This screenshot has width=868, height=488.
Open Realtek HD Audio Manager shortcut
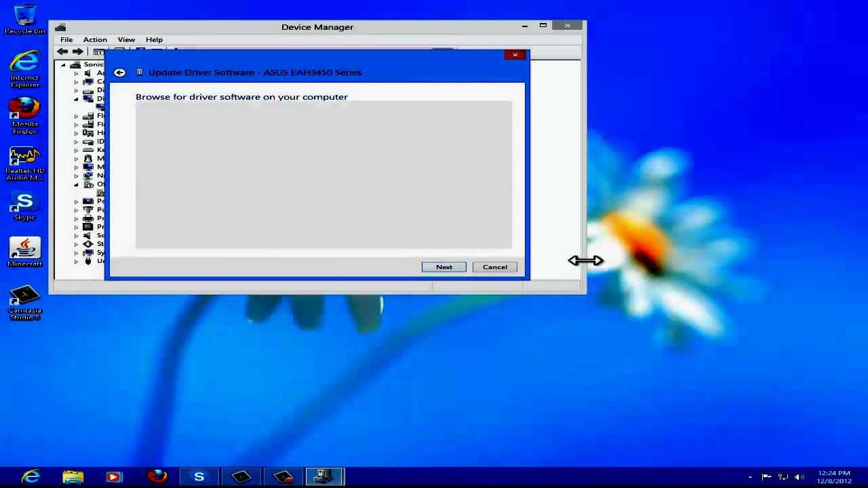click(x=25, y=163)
